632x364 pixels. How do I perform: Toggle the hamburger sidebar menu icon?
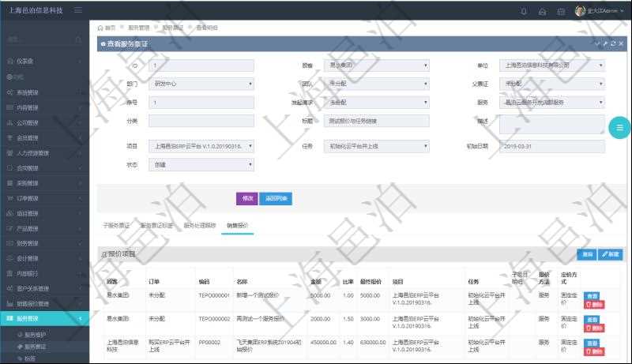coord(77,10)
